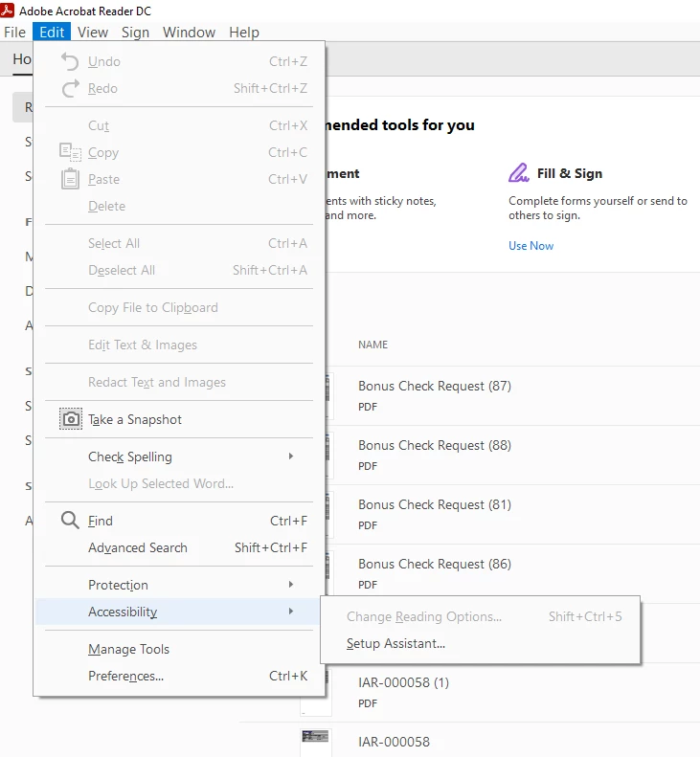Click the Adobe Acrobat logo icon
The height and width of the screenshot is (757, 700).
click(x=8, y=10)
